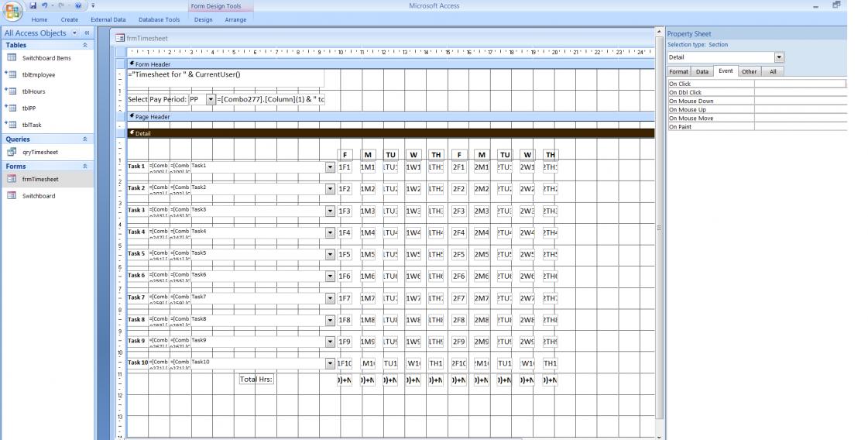Collapse the Tables group
Screen dimensions: 868x440
tap(85, 46)
